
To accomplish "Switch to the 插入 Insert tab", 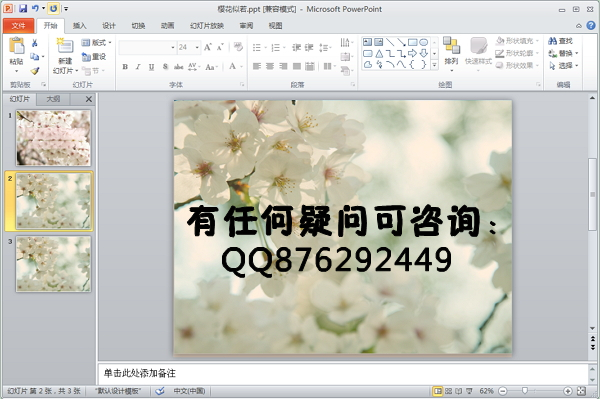I will [x=80, y=26].
